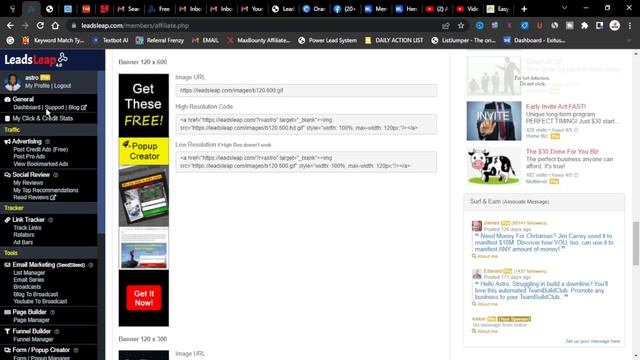640x360 pixels.
Task: Click the address bar URL field
Action: click(x=253, y=26)
